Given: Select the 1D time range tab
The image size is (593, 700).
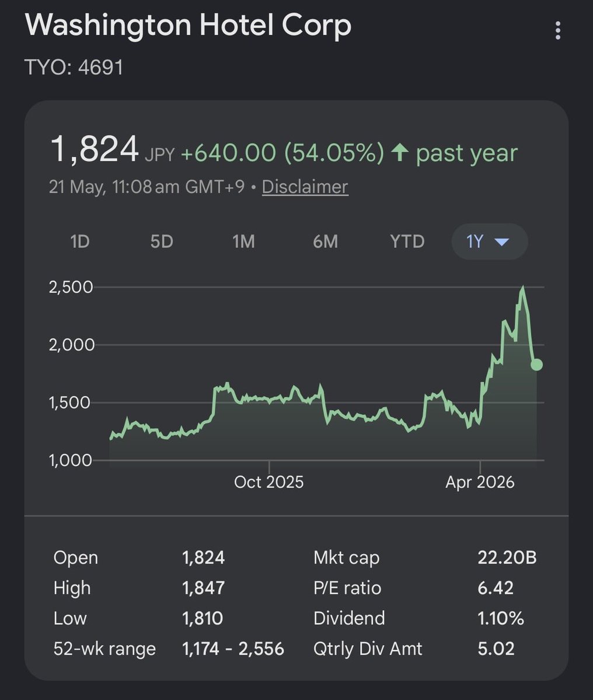Looking at the screenshot, I should [79, 242].
